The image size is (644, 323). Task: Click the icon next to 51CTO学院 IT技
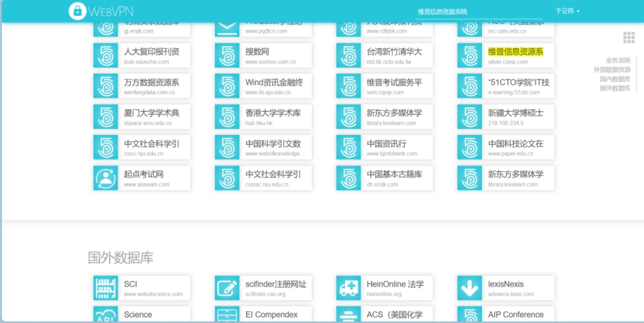(x=470, y=86)
